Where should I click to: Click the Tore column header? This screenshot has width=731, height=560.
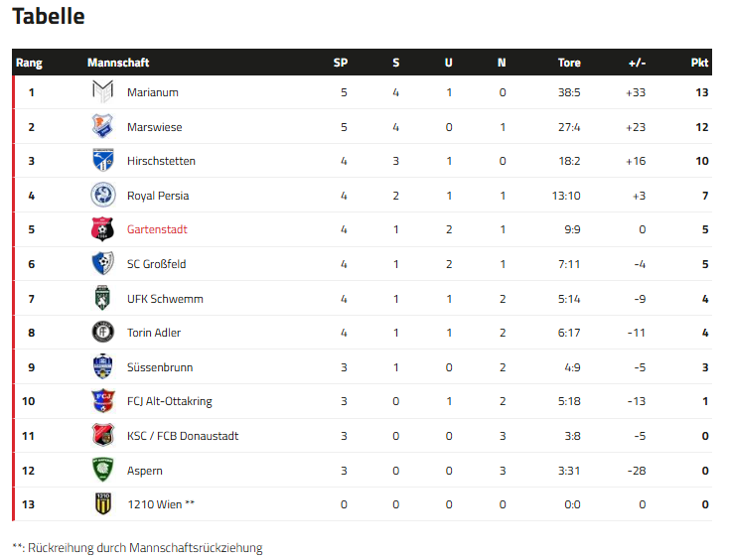(569, 63)
